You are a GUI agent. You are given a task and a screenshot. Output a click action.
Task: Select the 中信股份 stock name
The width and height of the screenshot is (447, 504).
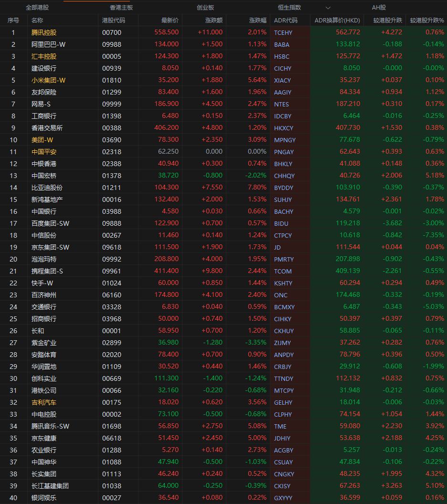[44, 235]
